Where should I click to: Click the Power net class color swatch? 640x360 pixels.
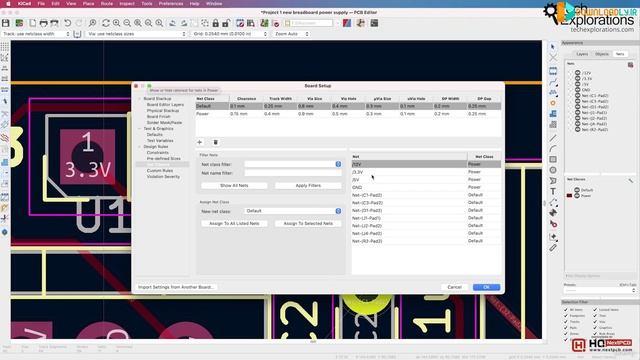pos(569,196)
